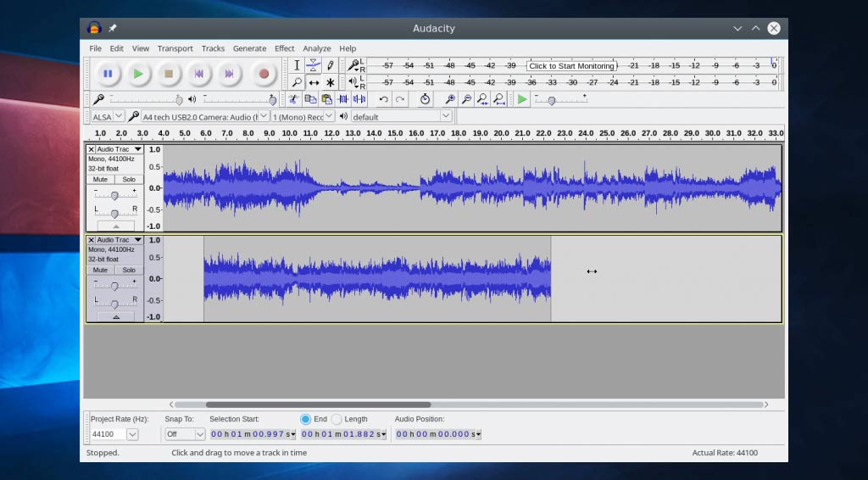Open the Edit menu
Image resolution: width=868 pixels, height=480 pixels.
point(116,48)
